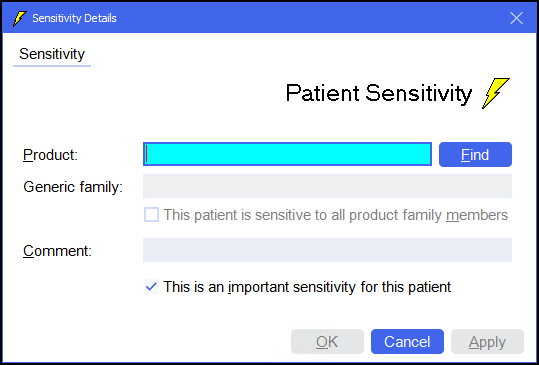Image resolution: width=539 pixels, height=365 pixels.
Task: Close the Sensitivity Details dialog
Action: pos(516,18)
